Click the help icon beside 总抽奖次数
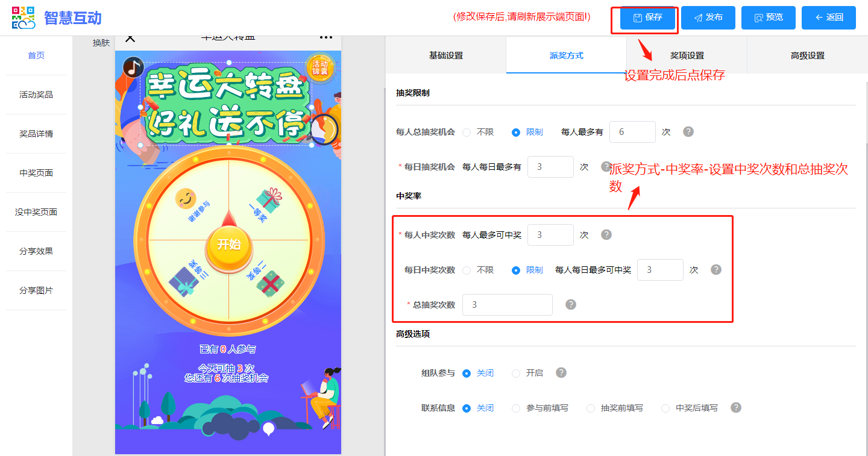Viewport: 868px width, 456px height. click(x=571, y=305)
